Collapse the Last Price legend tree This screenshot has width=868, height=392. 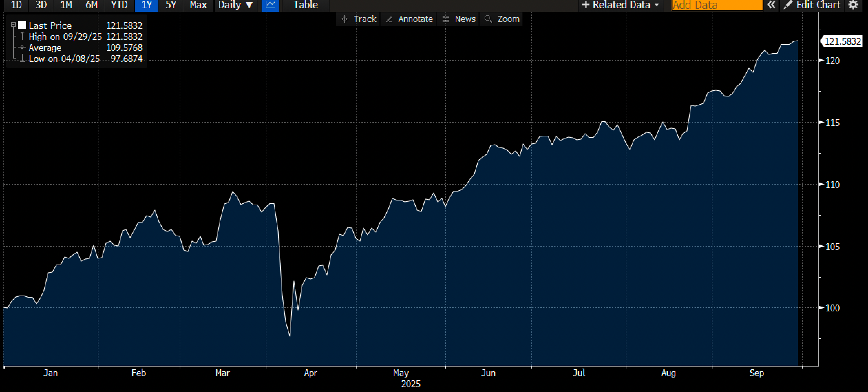[13, 25]
